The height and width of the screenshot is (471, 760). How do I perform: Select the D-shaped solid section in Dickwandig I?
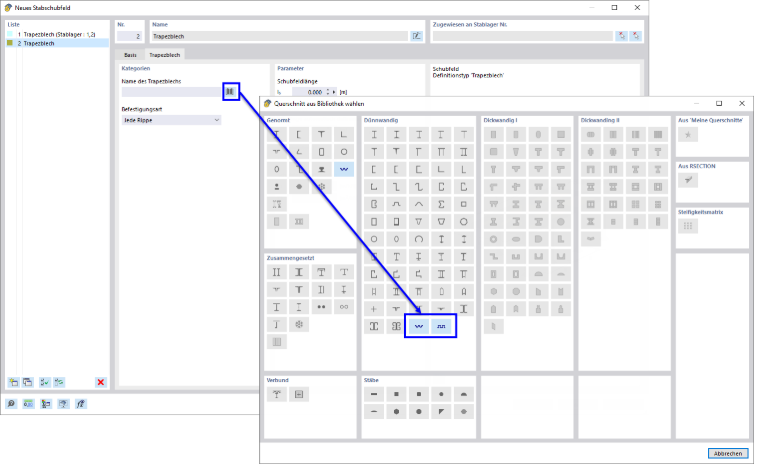(538, 239)
